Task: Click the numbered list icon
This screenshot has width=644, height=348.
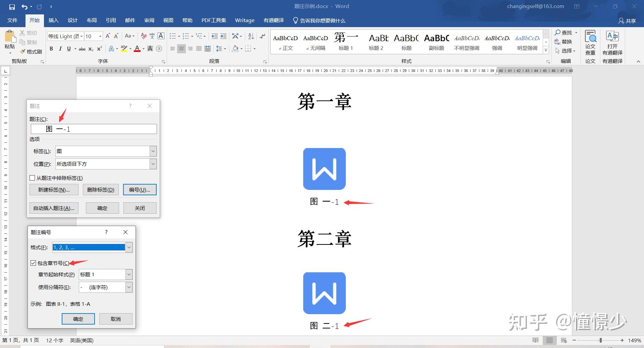Action: (x=186, y=36)
